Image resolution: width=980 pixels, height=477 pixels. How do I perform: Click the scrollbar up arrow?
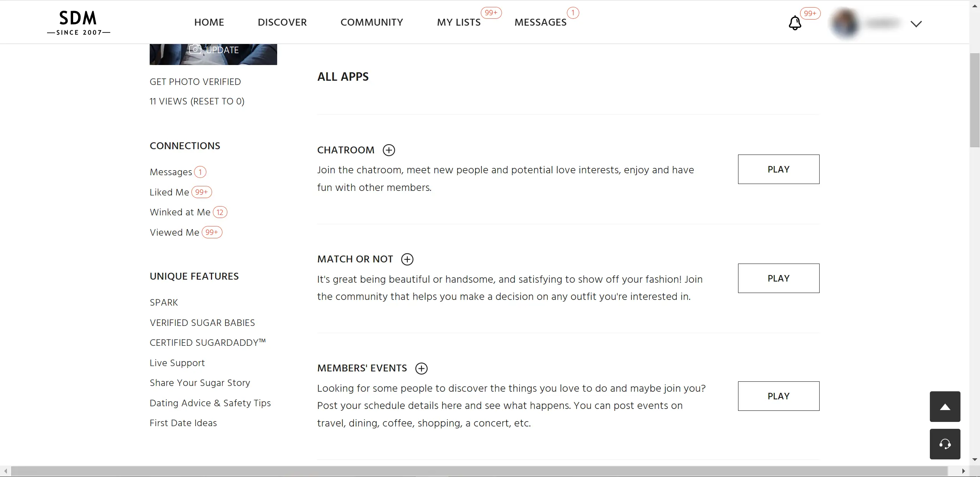tap(975, 7)
